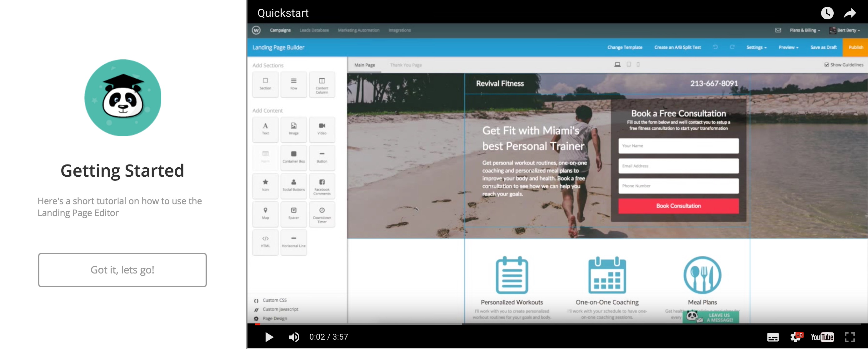Expand the Preview dropdown
The width and height of the screenshot is (868, 349).
(x=788, y=47)
